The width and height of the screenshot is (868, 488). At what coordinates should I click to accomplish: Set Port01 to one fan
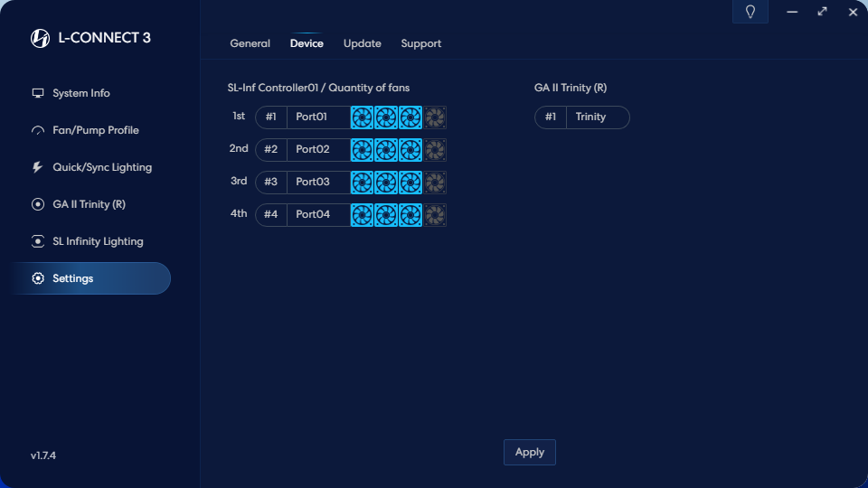click(362, 117)
